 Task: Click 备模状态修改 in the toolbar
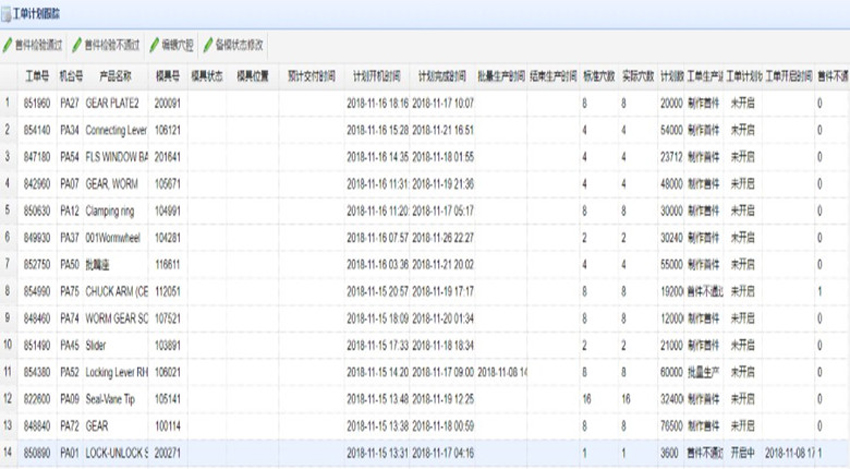(x=234, y=45)
